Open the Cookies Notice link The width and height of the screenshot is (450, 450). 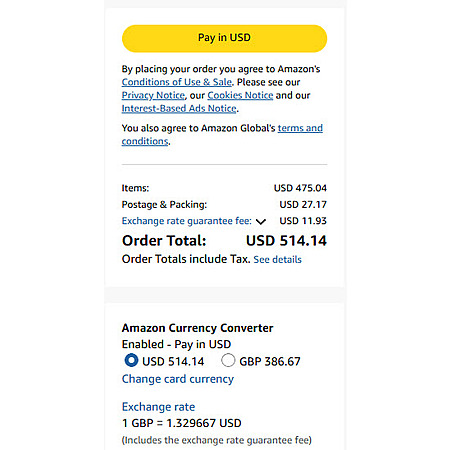(x=240, y=95)
